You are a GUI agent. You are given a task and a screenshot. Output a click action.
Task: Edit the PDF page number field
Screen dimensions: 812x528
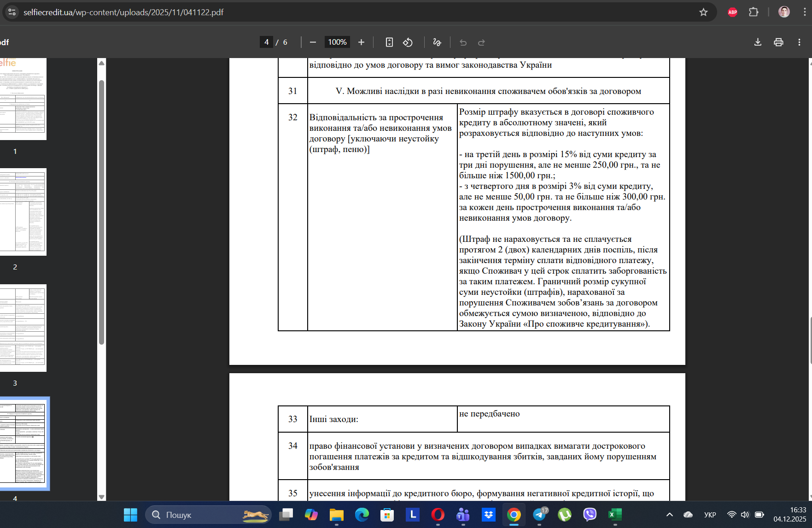(x=266, y=42)
